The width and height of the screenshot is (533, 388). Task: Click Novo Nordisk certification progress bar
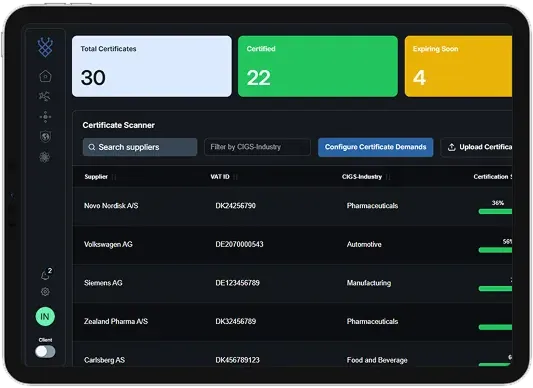[x=495, y=212]
